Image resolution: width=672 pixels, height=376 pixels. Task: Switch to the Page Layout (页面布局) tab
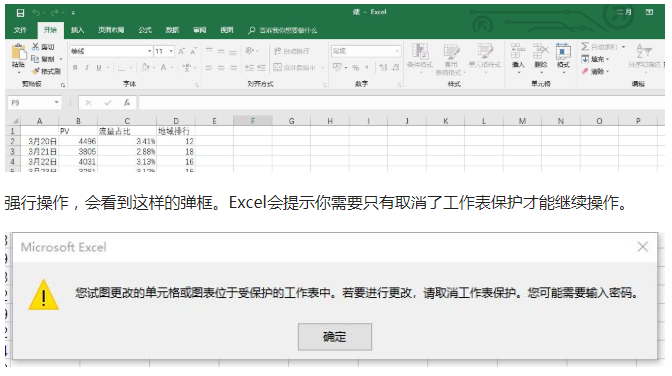click(111, 30)
